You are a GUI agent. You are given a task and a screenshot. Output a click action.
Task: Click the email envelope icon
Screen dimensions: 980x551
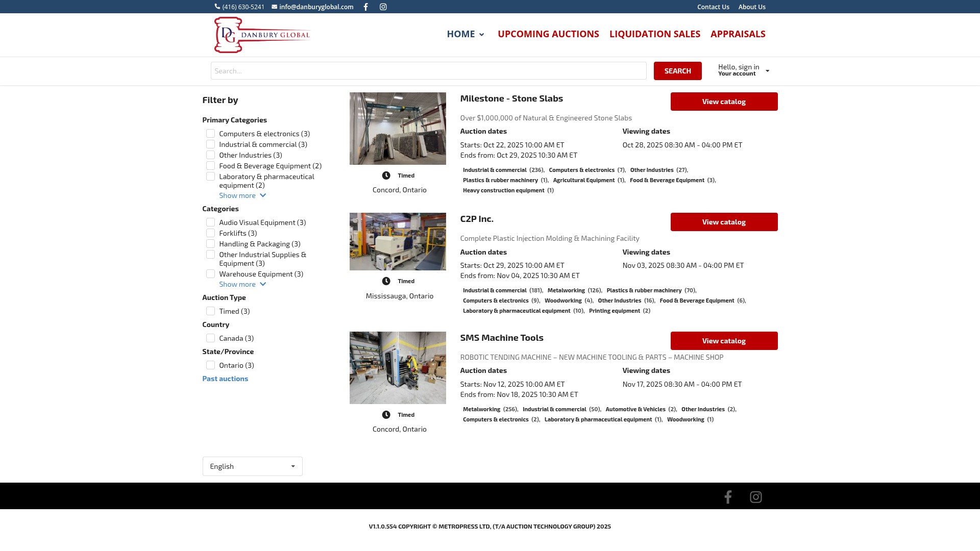pyautogui.click(x=275, y=7)
